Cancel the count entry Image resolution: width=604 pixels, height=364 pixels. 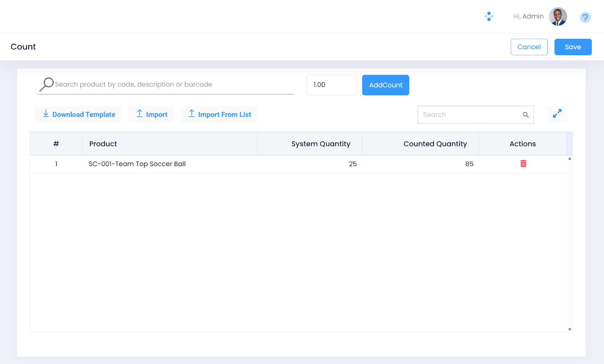click(528, 47)
